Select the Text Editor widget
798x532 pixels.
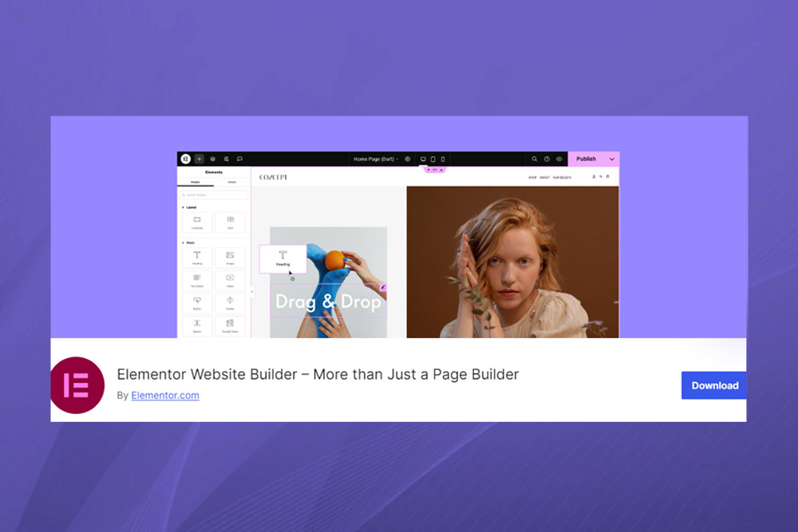pyautogui.click(x=197, y=280)
